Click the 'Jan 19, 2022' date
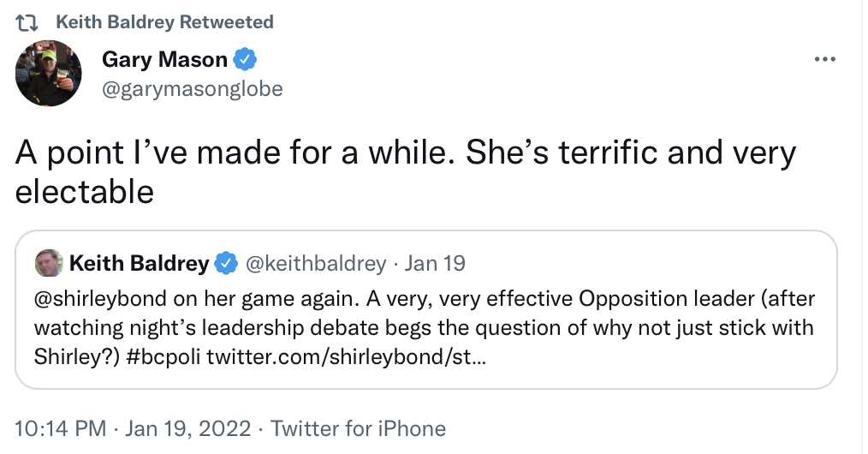The image size is (868, 454). [187, 428]
